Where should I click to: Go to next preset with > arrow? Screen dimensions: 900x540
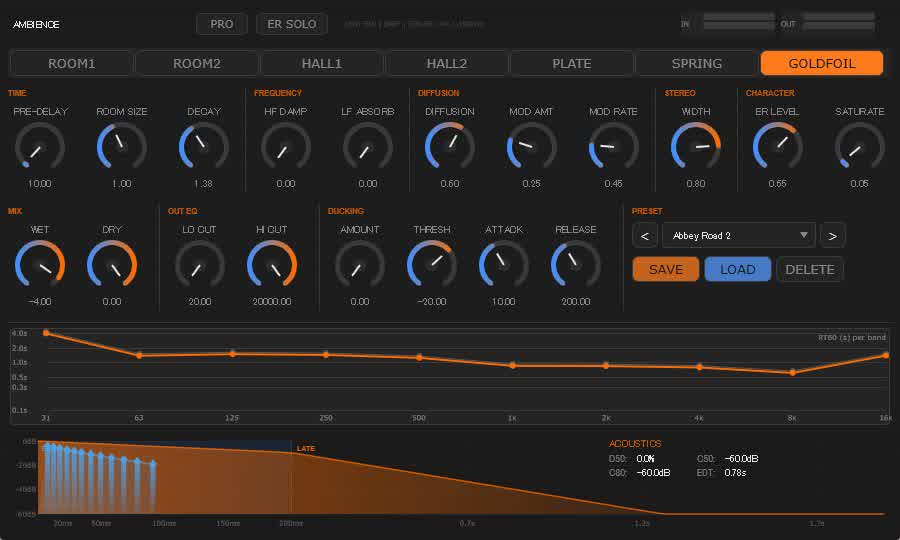[832, 235]
